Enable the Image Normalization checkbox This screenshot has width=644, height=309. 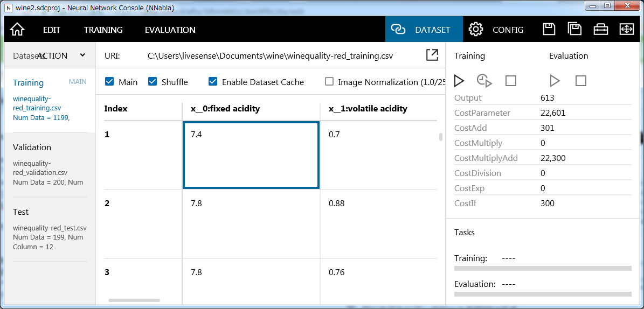tap(329, 82)
